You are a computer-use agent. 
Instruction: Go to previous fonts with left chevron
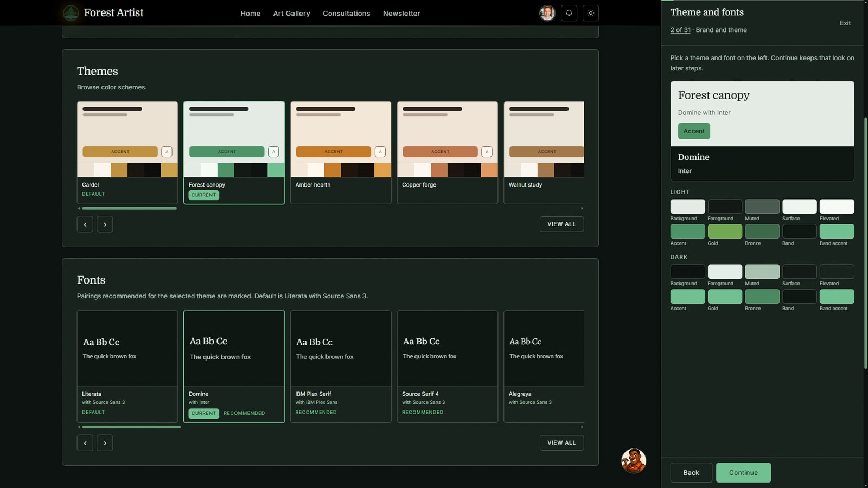coord(85,443)
